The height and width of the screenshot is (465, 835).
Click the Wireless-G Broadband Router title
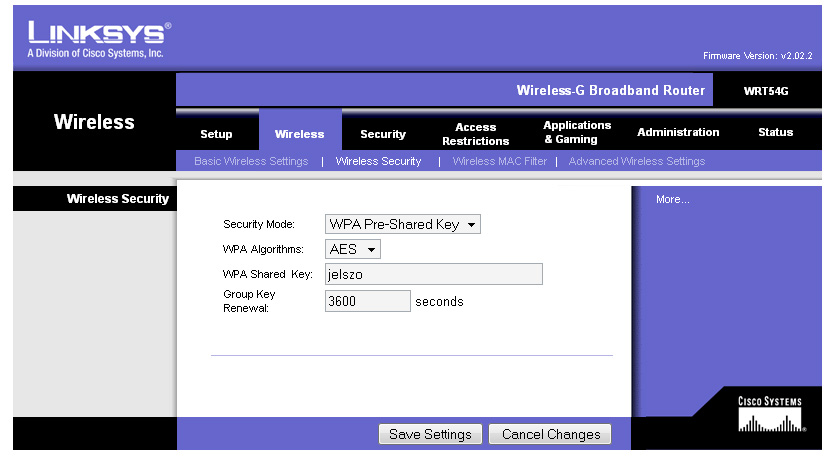click(610, 90)
